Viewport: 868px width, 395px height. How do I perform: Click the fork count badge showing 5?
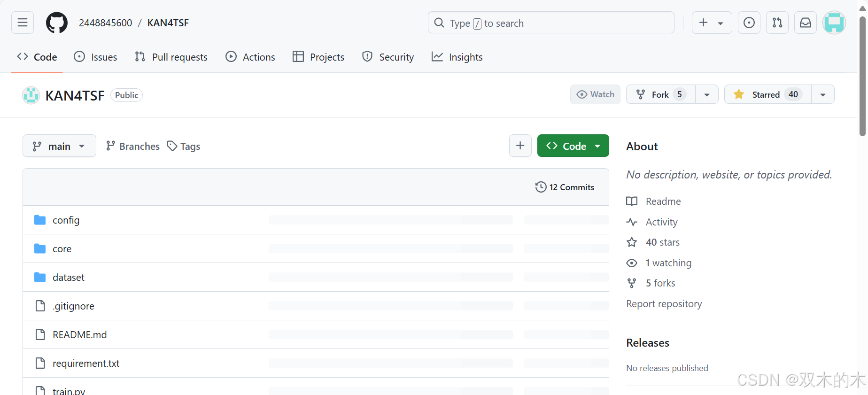coord(680,94)
